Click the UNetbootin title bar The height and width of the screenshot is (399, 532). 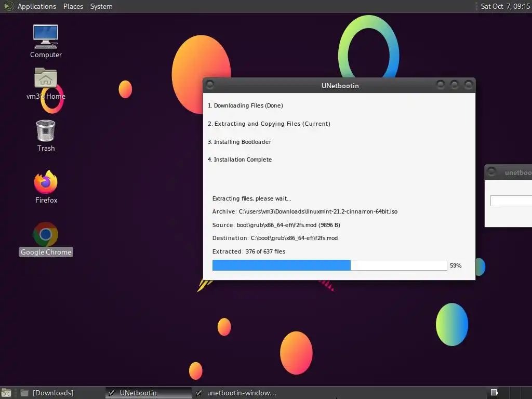click(x=340, y=86)
